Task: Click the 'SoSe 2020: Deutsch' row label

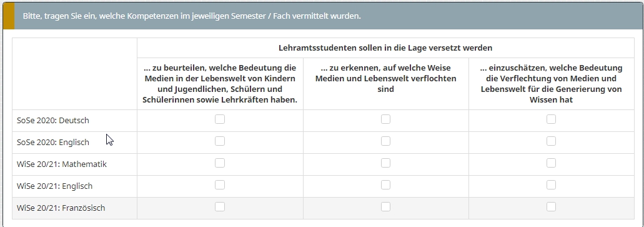Action: pyautogui.click(x=53, y=121)
